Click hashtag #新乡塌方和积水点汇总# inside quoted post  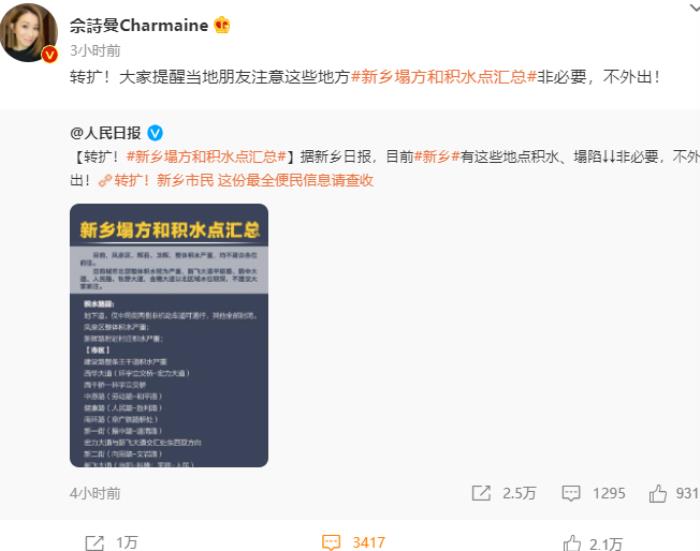[206, 156]
